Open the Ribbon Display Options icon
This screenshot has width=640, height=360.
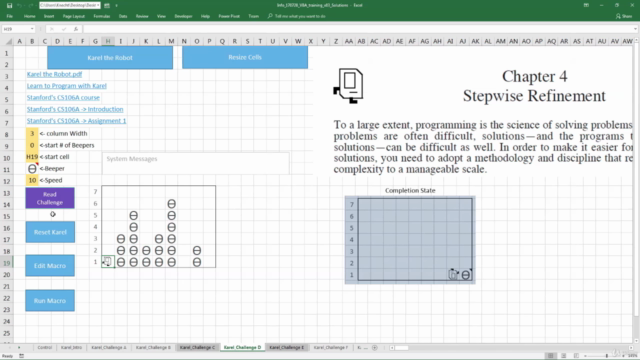point(586,5)
